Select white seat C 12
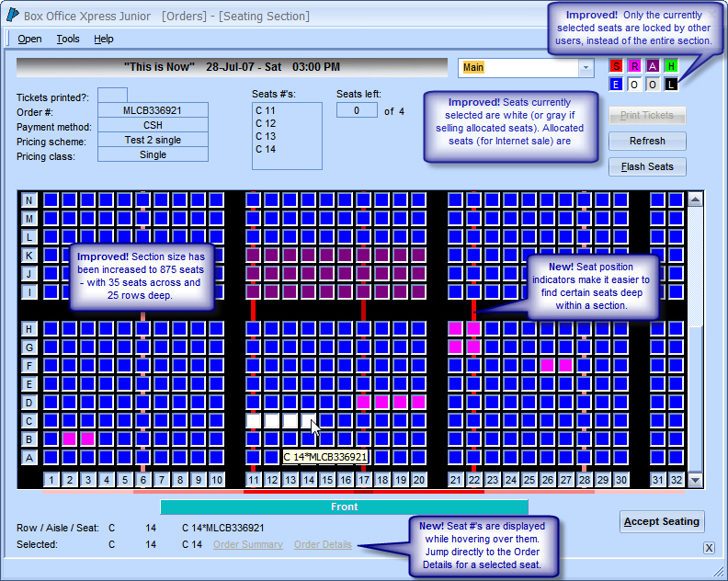The height and width of the screenshot is (581, 728). tap(271, 420)
